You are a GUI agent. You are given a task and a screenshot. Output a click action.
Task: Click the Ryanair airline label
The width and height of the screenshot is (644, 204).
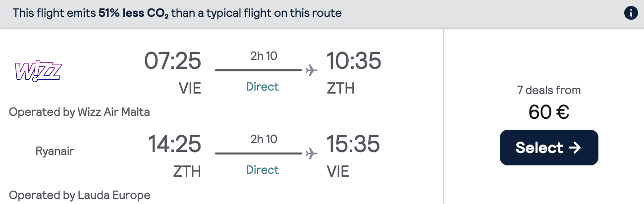click(55, 151)
